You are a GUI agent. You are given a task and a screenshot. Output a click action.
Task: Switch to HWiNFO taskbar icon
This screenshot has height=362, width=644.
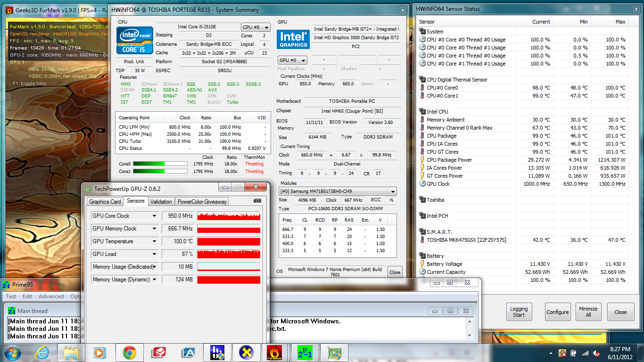[217, 352]
